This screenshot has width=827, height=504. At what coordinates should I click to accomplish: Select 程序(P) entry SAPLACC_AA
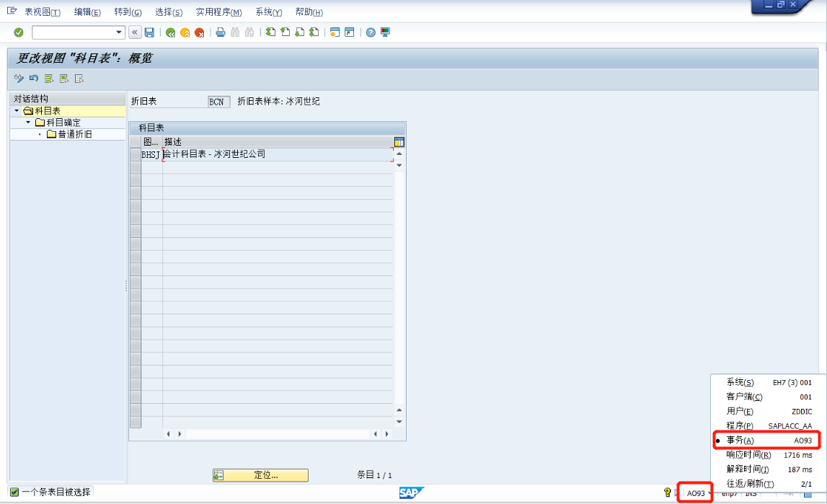[x=769, y=425]
